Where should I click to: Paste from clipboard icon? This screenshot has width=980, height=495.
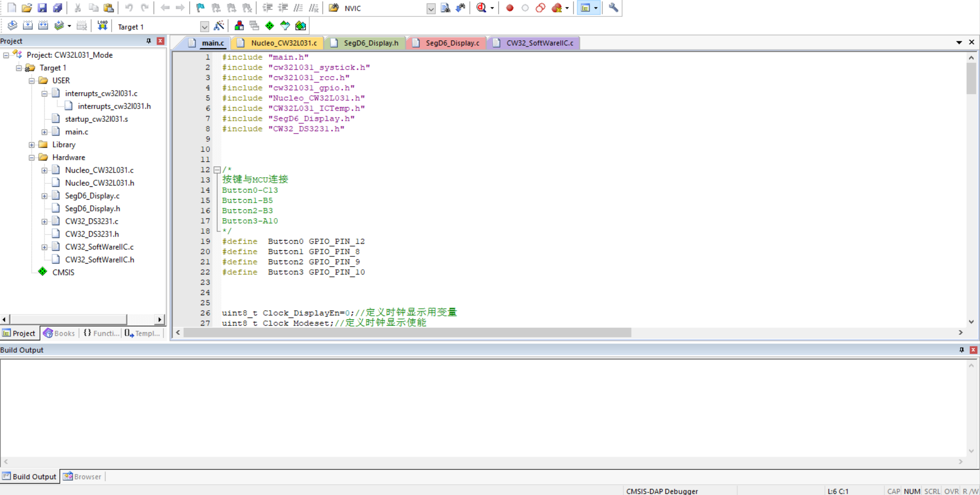pyautogui.click(x=108, y=8)
